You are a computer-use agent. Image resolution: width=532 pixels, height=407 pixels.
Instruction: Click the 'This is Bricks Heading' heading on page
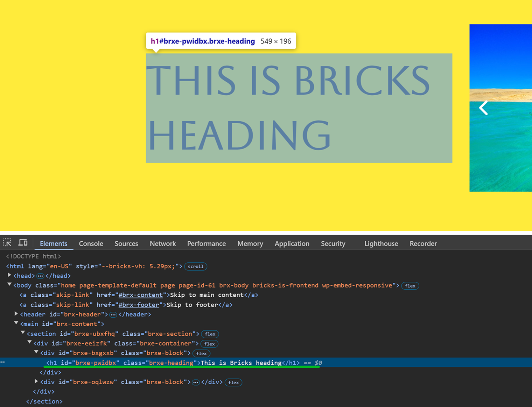[x=299, y=108]
